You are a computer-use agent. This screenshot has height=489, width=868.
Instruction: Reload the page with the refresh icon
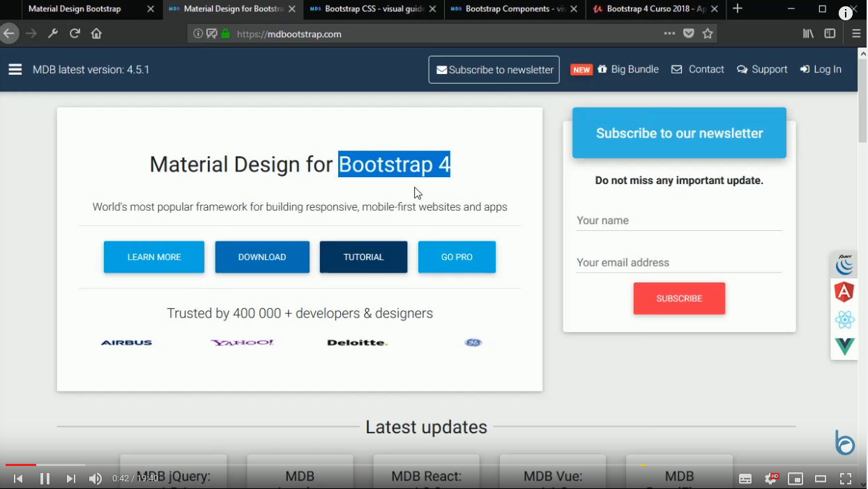coord(75,33)
